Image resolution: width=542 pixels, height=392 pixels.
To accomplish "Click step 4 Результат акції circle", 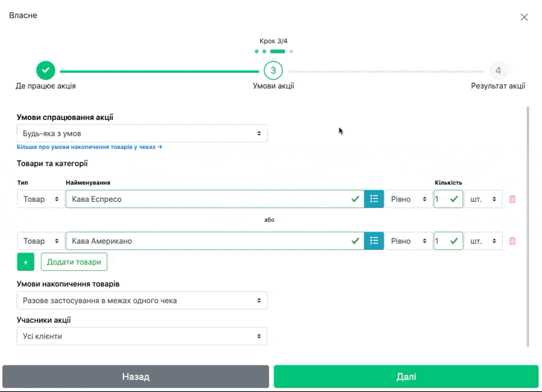I will (x=498, y=70).
